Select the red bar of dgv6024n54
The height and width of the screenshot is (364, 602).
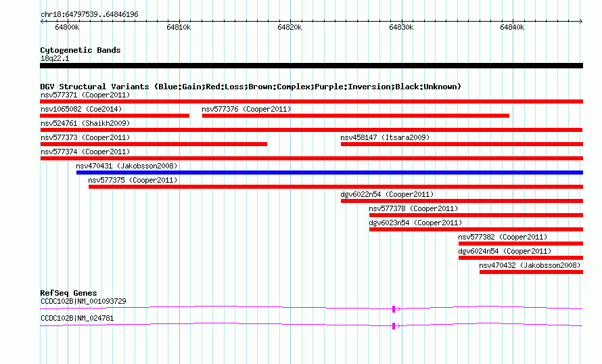pos(521,258)
